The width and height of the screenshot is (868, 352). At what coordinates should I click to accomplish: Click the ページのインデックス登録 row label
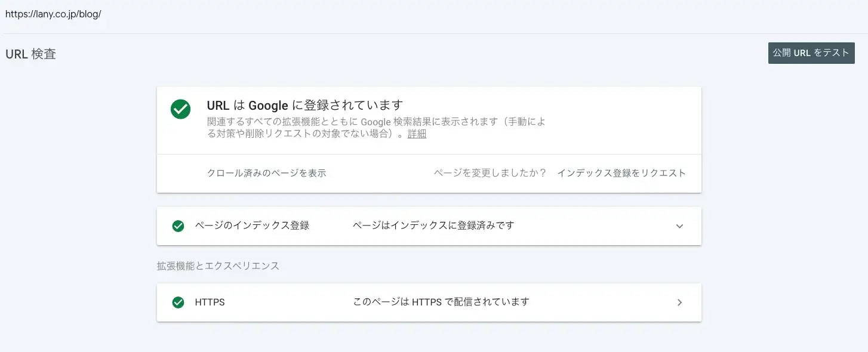pyautogui.click(x=252, y=226)
